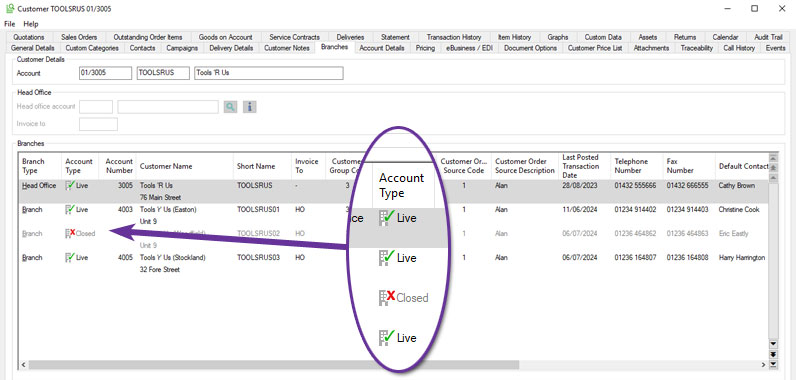Viewport: 796px width, 380px height.
Task: Click the application icon in title bar
Action: (x=10, y=8)
